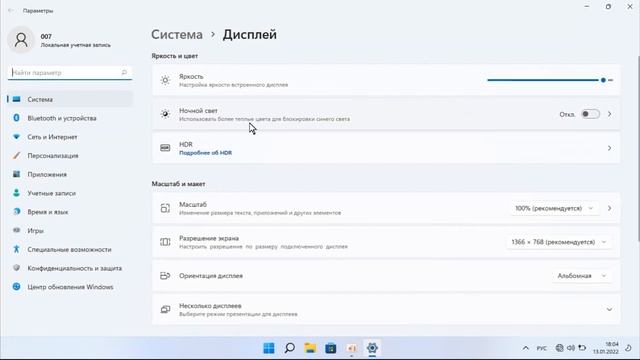Click the Bluetooth icon in the sidebar
The image size is (640, 360).
click(16, 118)
